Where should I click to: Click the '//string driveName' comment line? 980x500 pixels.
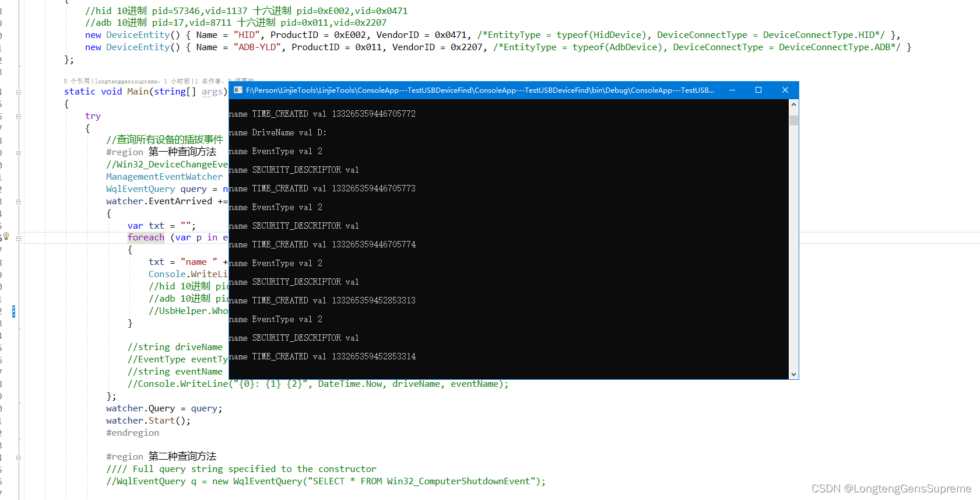click(175, 347)
